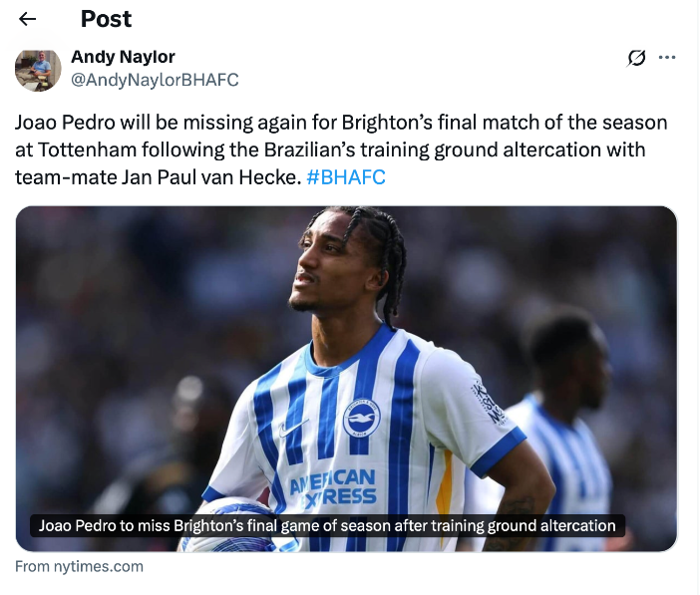The height and width of the screenshot is (595, 700).
Task: Click the back arrow icon
Action: pos(27,19)
